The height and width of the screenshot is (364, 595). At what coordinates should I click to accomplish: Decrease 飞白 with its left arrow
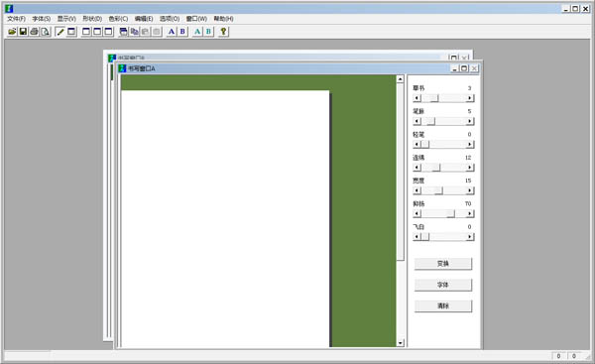[417, 237]
